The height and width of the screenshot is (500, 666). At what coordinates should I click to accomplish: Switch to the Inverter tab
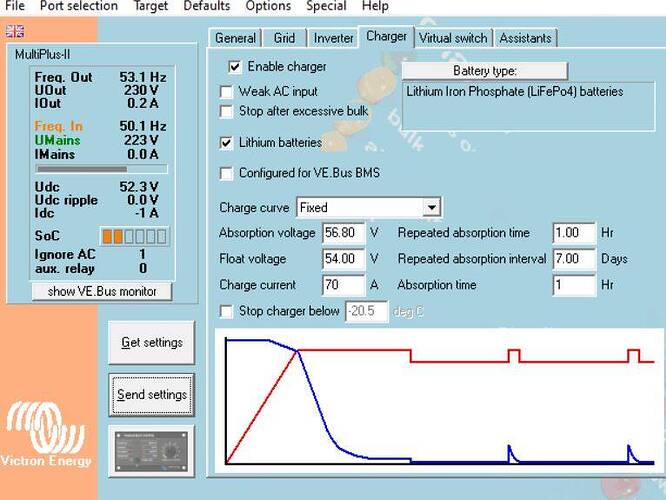pos(333,38)
